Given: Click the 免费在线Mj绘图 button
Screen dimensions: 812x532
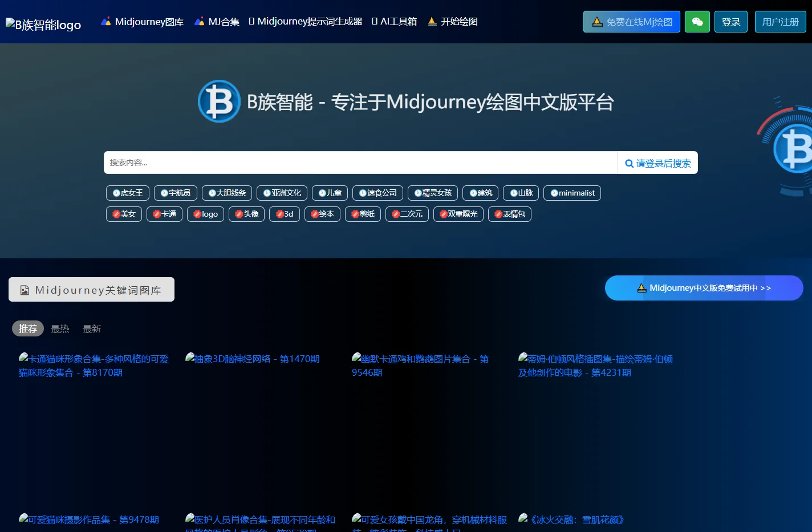Looking at the screenshot, I should (632, 22).
